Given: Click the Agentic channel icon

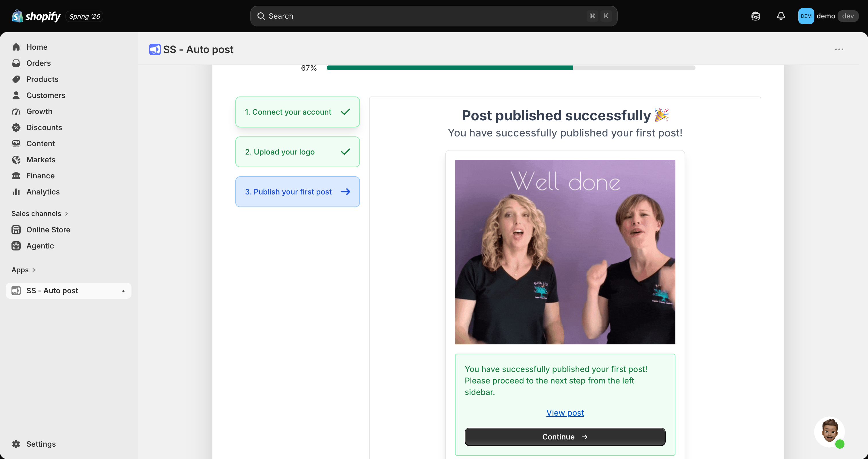Looking at the screenshot, I should [16, 246].
